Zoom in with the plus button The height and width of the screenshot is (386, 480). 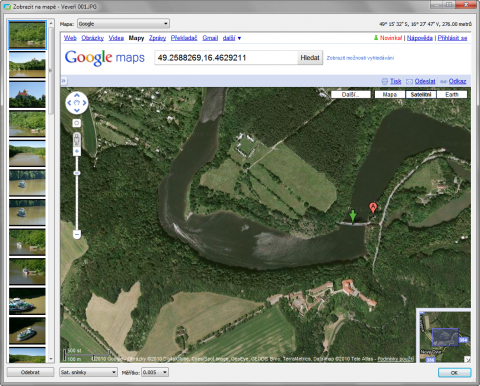tap(77, 152)
